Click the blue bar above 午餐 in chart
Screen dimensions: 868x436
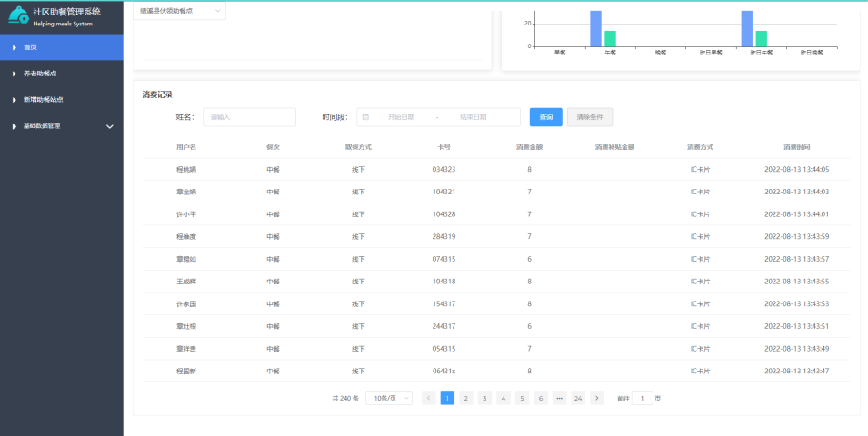point(595,28)
